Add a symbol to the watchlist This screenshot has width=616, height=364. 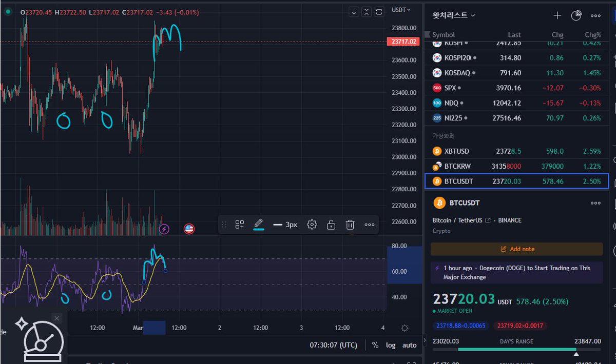pyautogui.click(x=557, y=15)
